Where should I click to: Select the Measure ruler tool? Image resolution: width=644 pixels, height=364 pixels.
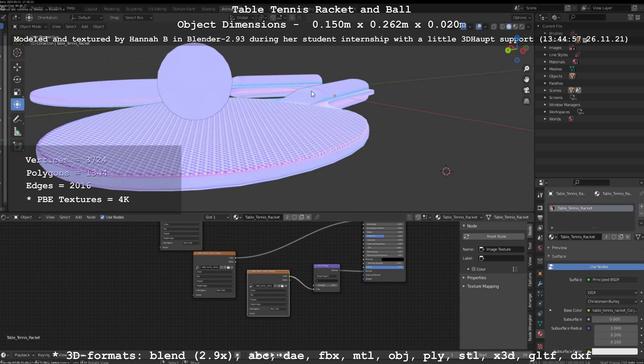click(17, 132)
